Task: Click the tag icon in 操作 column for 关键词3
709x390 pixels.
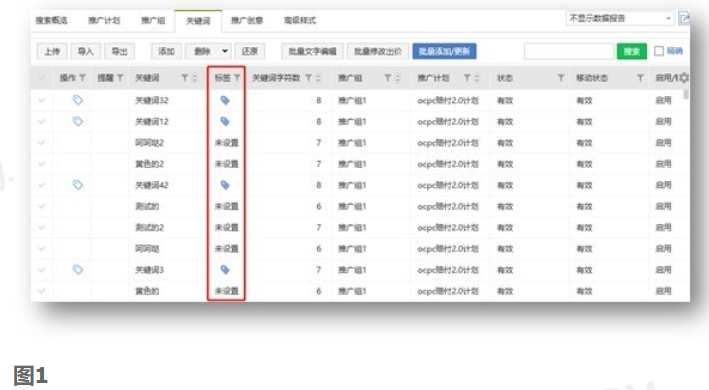Action: [78, 270]
